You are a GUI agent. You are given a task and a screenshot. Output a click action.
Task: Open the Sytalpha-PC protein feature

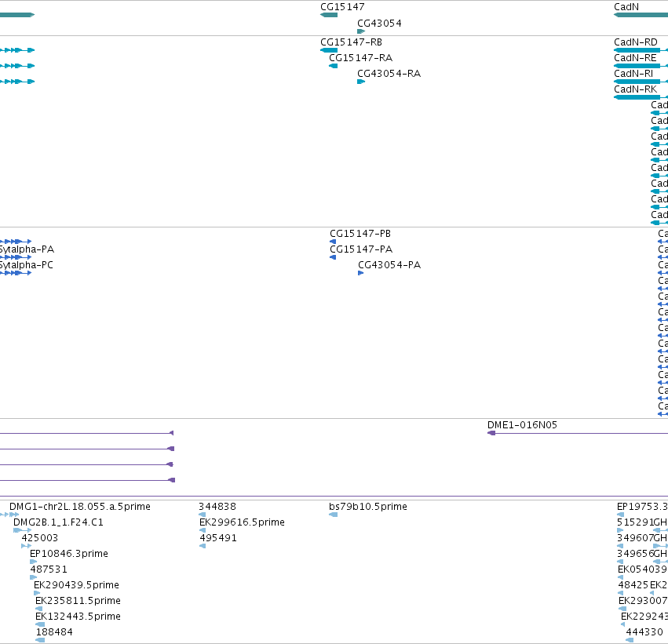pyautogui.click(x=16, y=273)
